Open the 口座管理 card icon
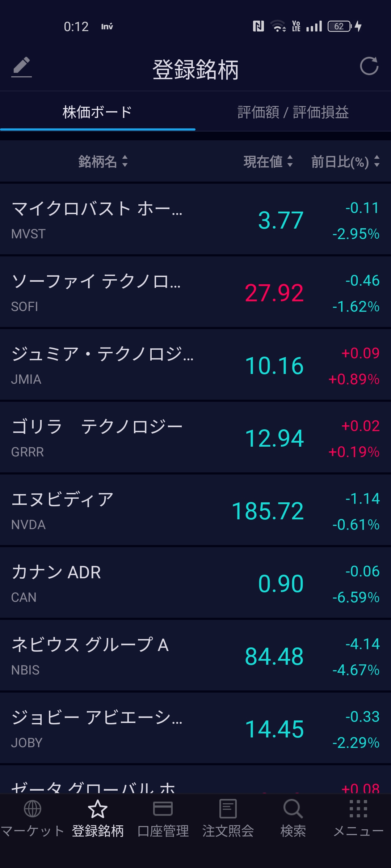 [163, 809]
